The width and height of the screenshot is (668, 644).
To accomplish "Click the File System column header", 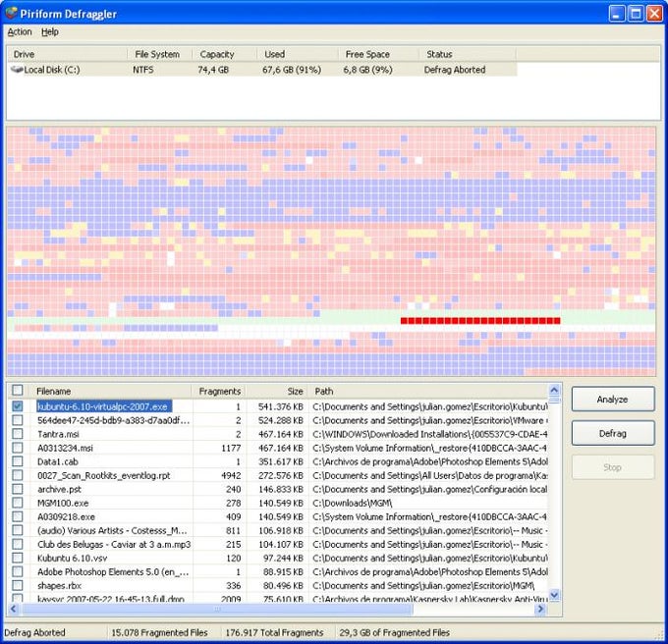I will pyautogui.click(x=159, y=54).
